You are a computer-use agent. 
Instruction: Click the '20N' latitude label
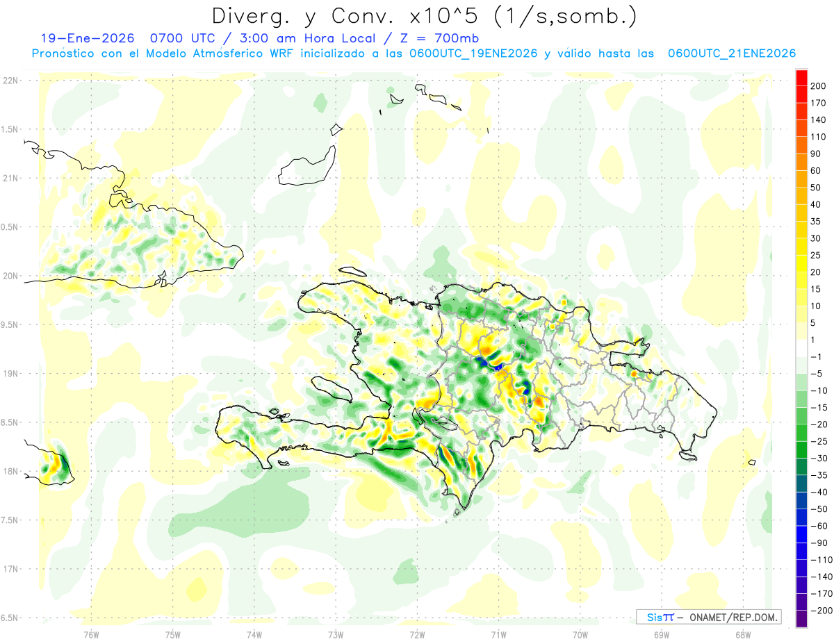point(10,276)
